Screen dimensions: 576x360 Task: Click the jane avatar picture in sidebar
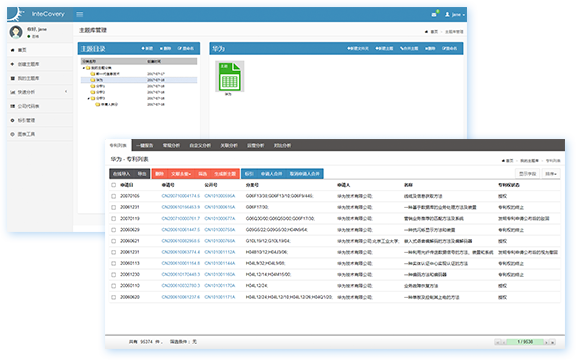(16, 32)
